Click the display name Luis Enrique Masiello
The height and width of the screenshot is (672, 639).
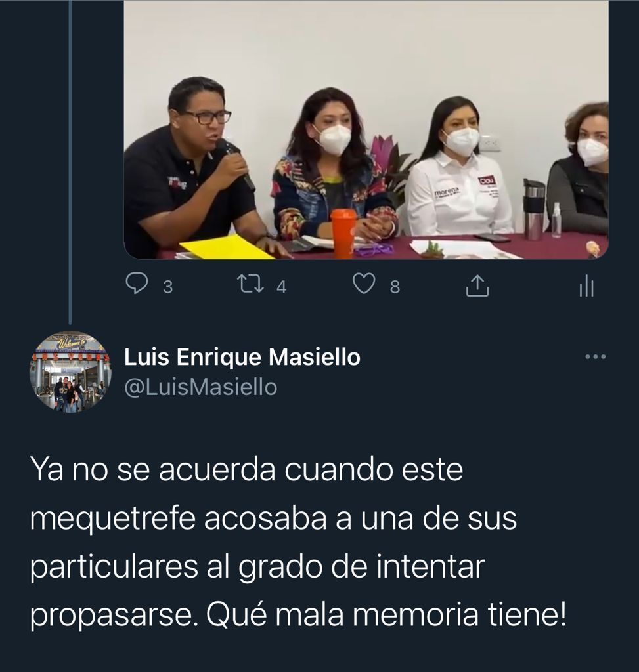pyautogui.click(x=242, y=358)
